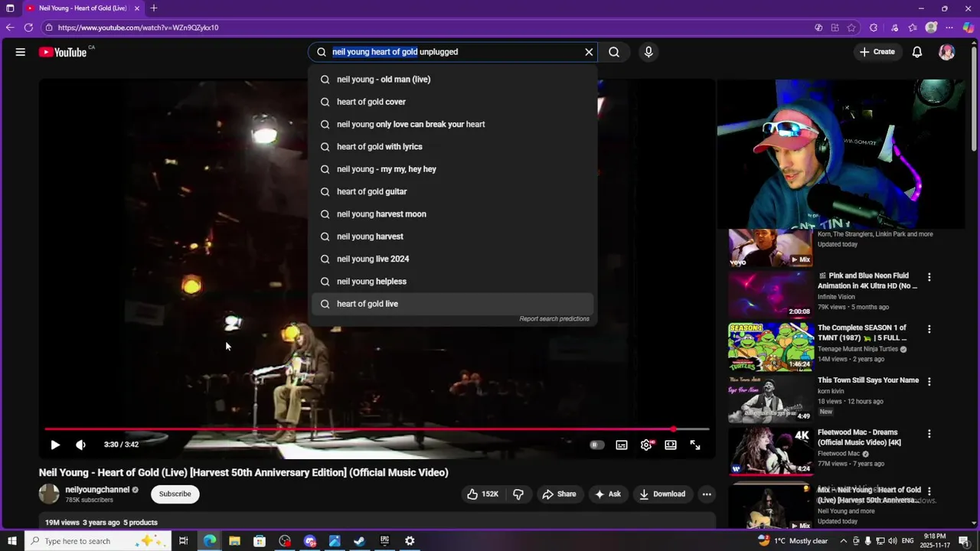Select suggestion 'heart of gold cover'
The height and width of the screenshot is (551, 980).
[453, 102]
